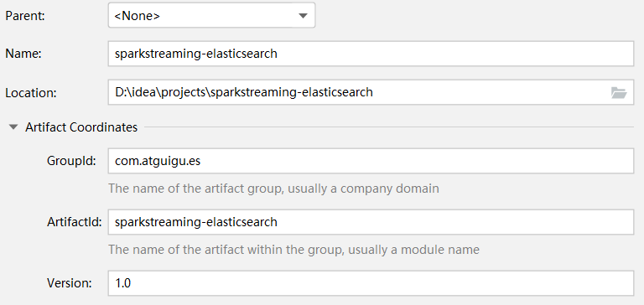Click the Parent: label
This screenshot has width=644, height=305.
[24, 16]
